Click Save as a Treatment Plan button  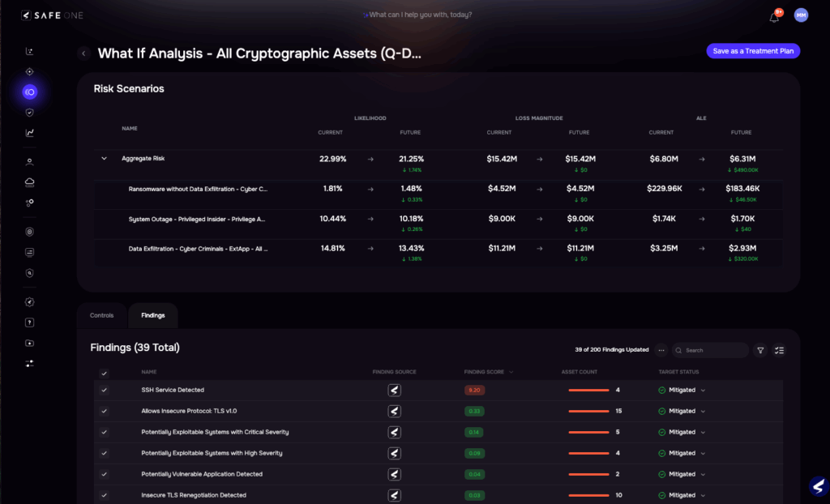pyautogui.click(x=753, y=51)
